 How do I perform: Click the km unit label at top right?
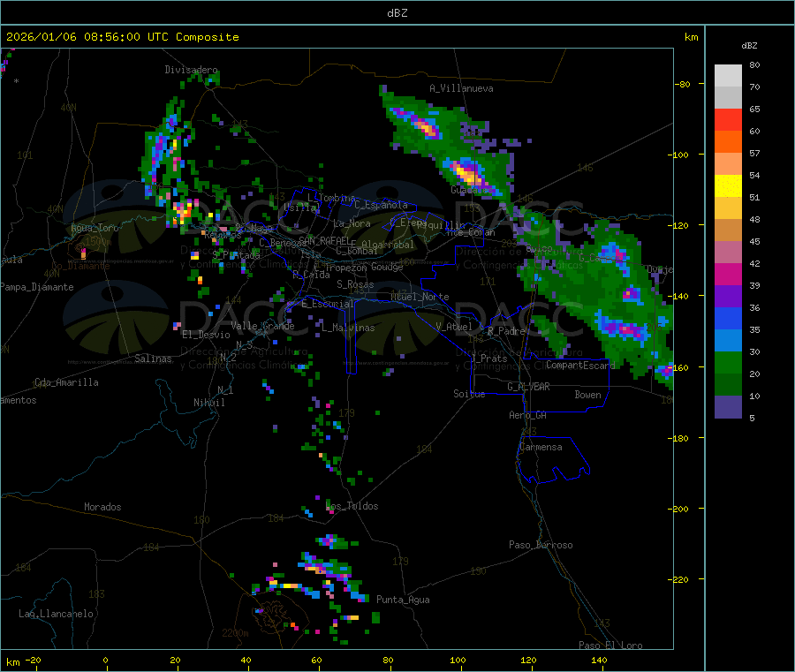(691, 37)
